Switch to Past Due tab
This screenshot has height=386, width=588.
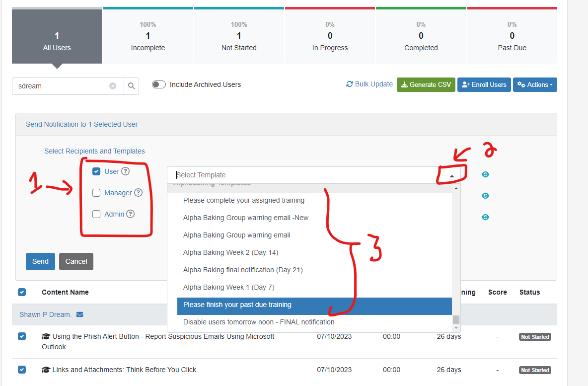pos(512,36)
